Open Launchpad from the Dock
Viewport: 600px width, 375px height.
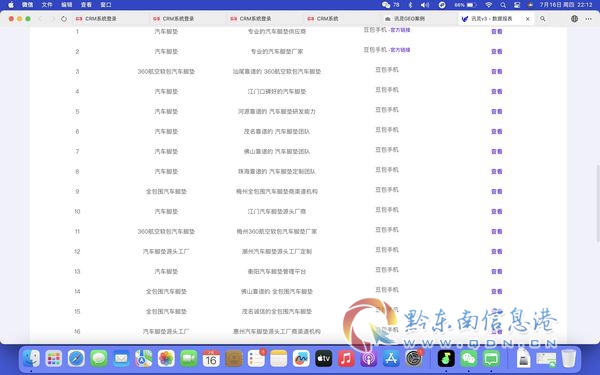(x=54, y=359)
